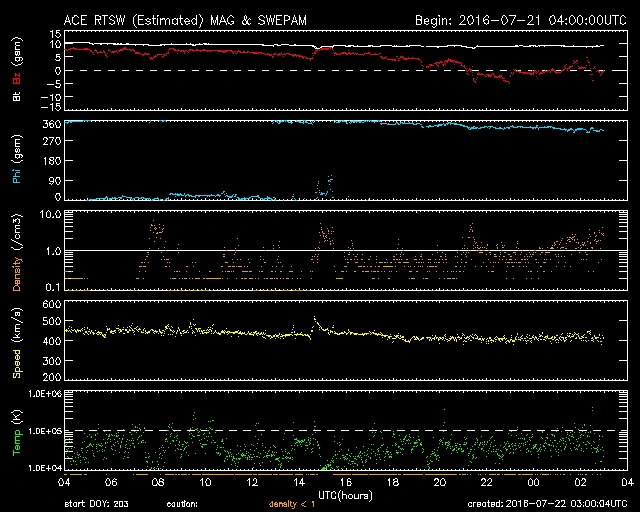
Task: Click the Density (/cm3) axis label
Action: (15, 253)
